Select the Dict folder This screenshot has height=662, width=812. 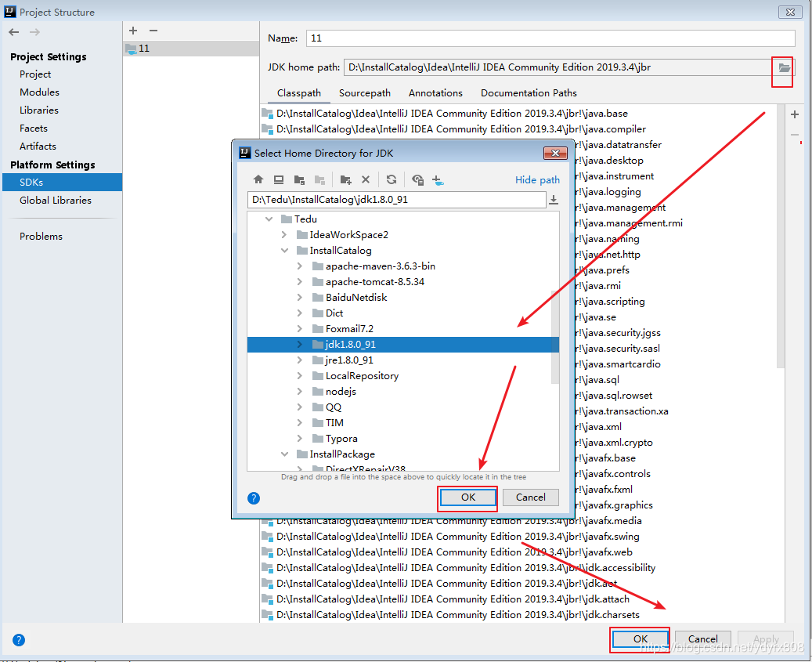pyautogui.click(x=334, y=313)
